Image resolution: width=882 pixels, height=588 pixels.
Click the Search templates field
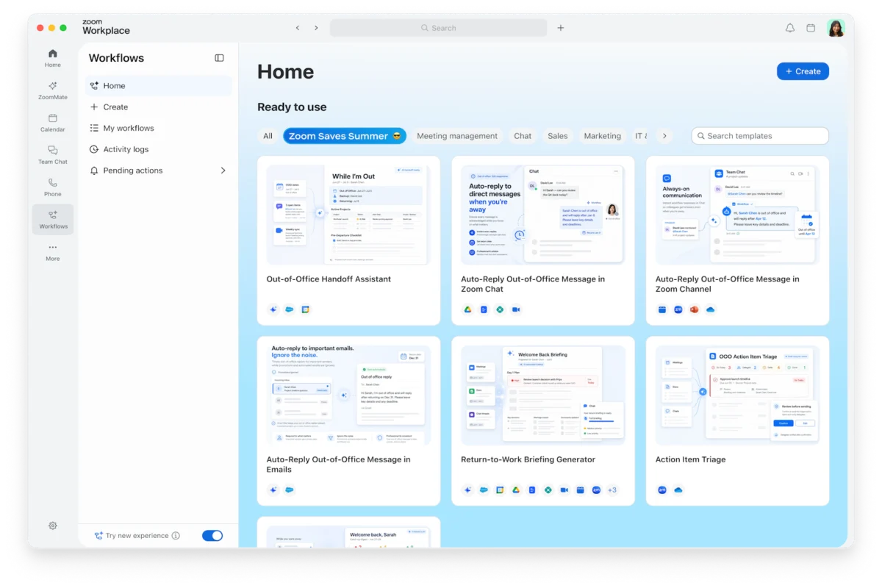[760, 136]
